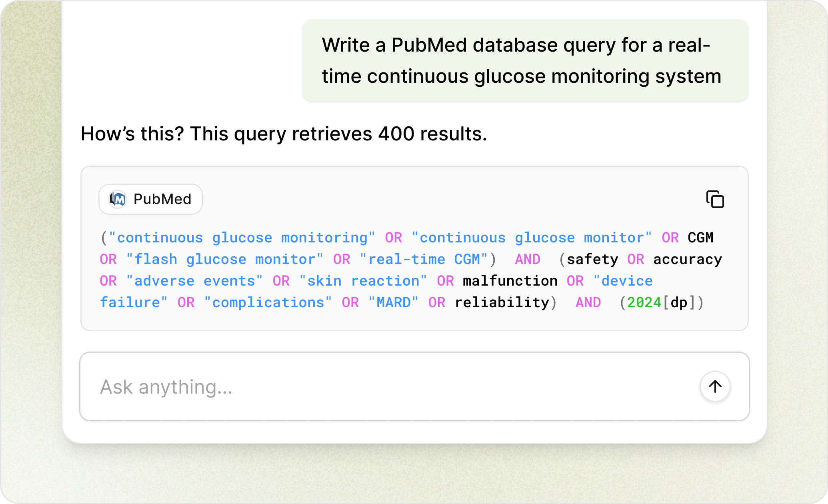This screenshot has width=828, height=504.
Task: Click the "continuous glucose monitoring" query term
Action: coord(242,238)
